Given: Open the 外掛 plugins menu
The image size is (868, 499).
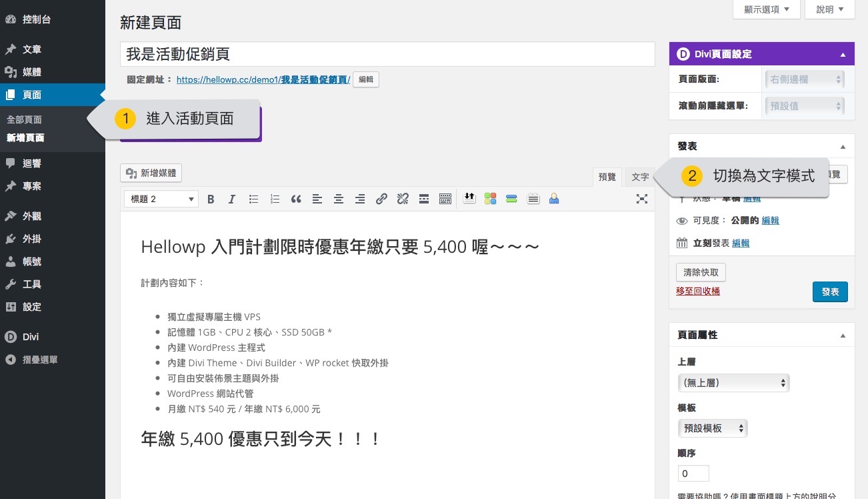Looking at the screenshot, I should [x=53, y=239].
